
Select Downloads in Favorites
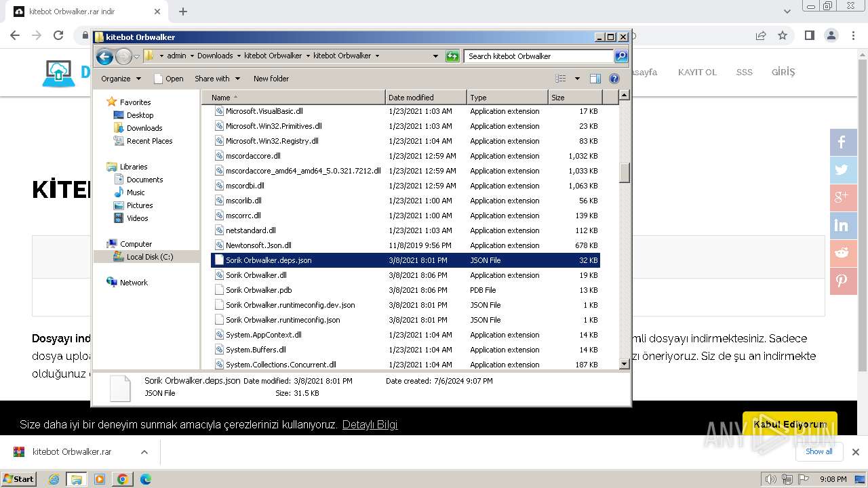coord(144,128)
